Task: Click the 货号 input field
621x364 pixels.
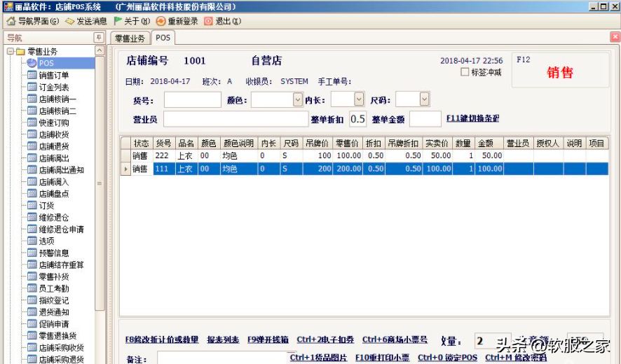Action: pyautogui.click(x=192, y=100)
